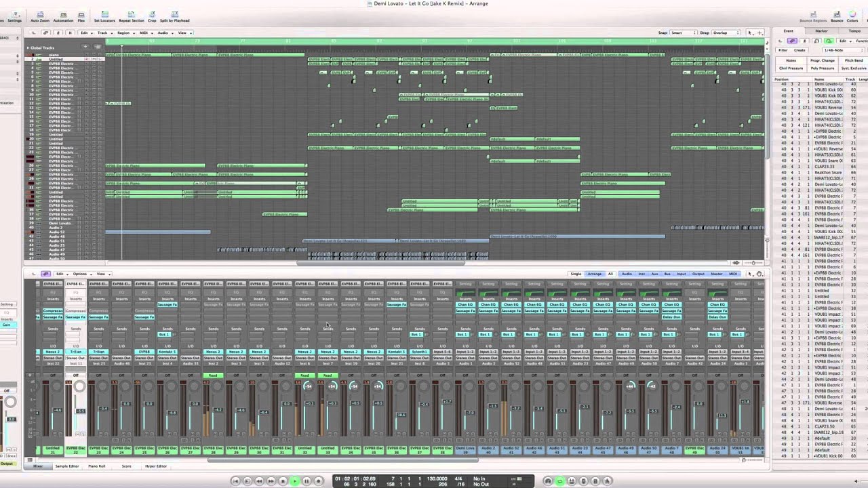Open the Sample Editor tab

click(x=67, y=466)
